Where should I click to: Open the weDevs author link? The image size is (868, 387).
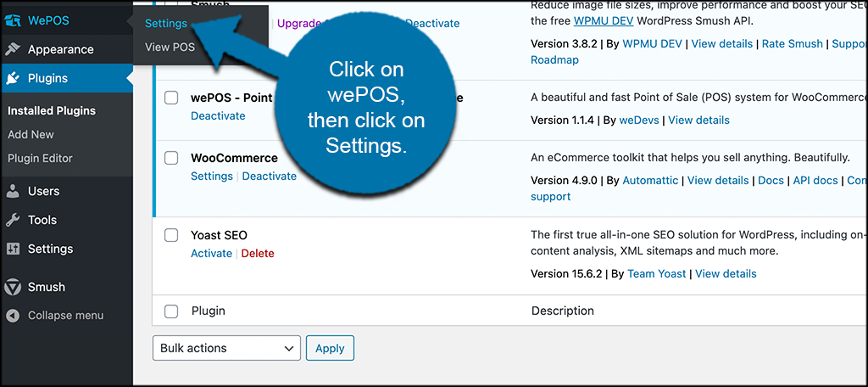[x=641, y=120]
